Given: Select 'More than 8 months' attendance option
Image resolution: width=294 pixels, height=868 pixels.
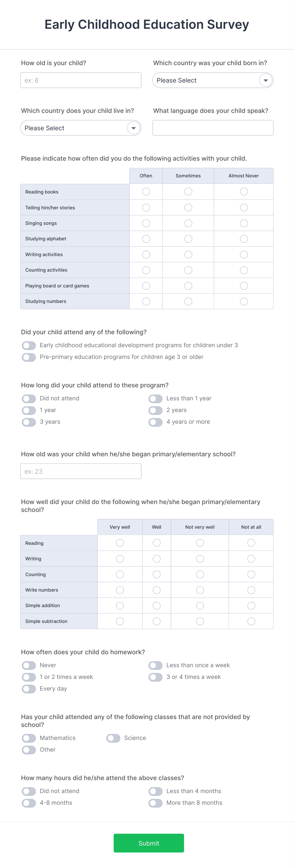Looking at the screenshot, I should pyautogui.click(x=155, y=803).
